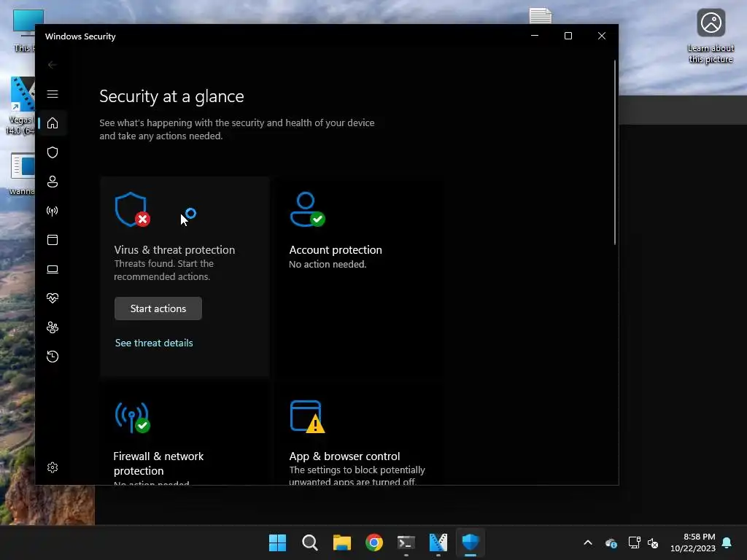
Task: Open Virus & threat protection shield in sidebar
Action: coord(53,152)
